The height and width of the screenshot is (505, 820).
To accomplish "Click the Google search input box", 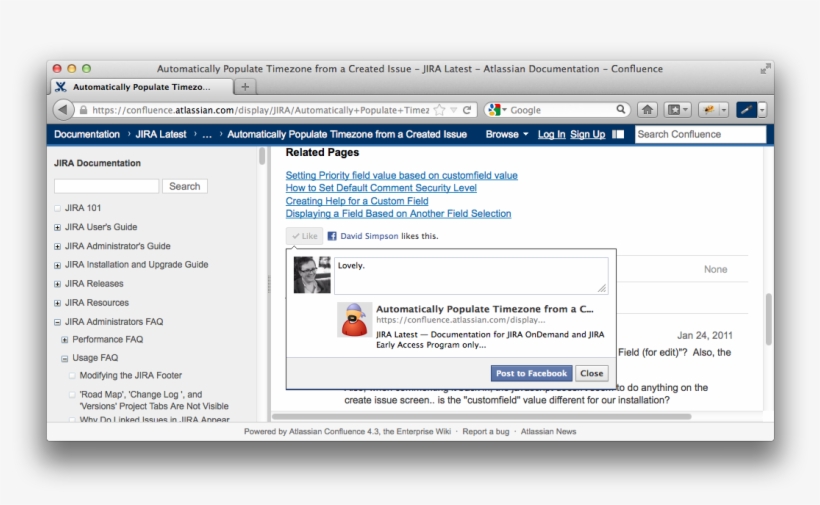I will (x=561, y=110).
